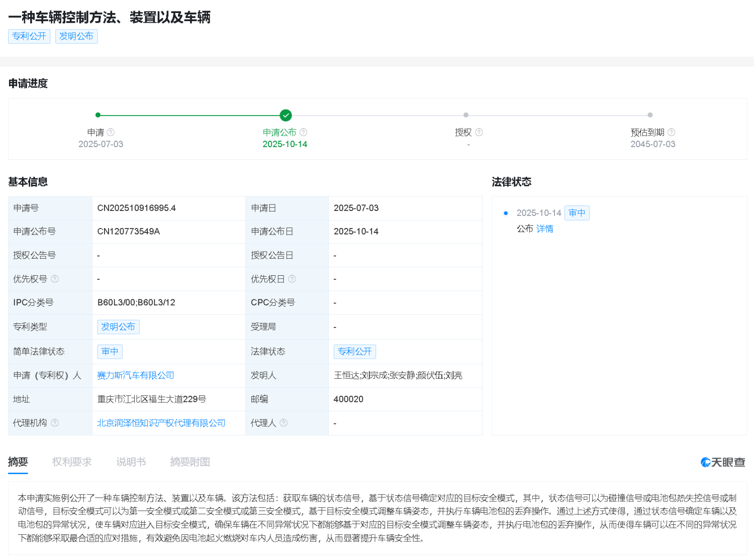The image size is (754, 560).
Task: Click date 2025-10-14 in legal status
Action: pos(539,213)
